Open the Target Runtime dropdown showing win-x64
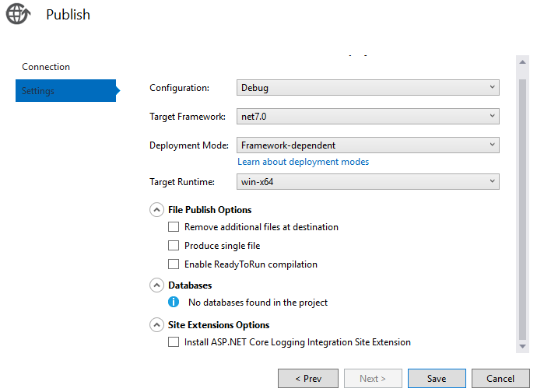The image size is (537, 392). click(x=368, y=182)
